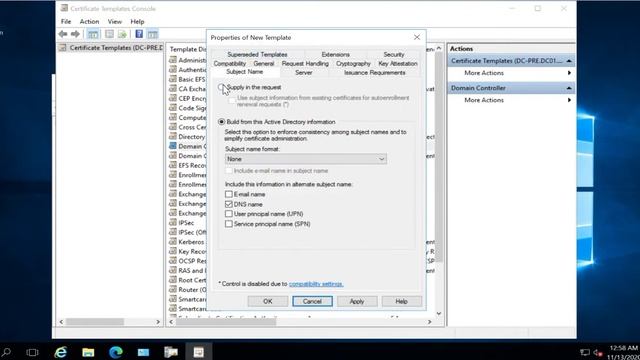Viewport: 640px width, 360px height.
Task: Open the Help menu
Action: point(137,21)
